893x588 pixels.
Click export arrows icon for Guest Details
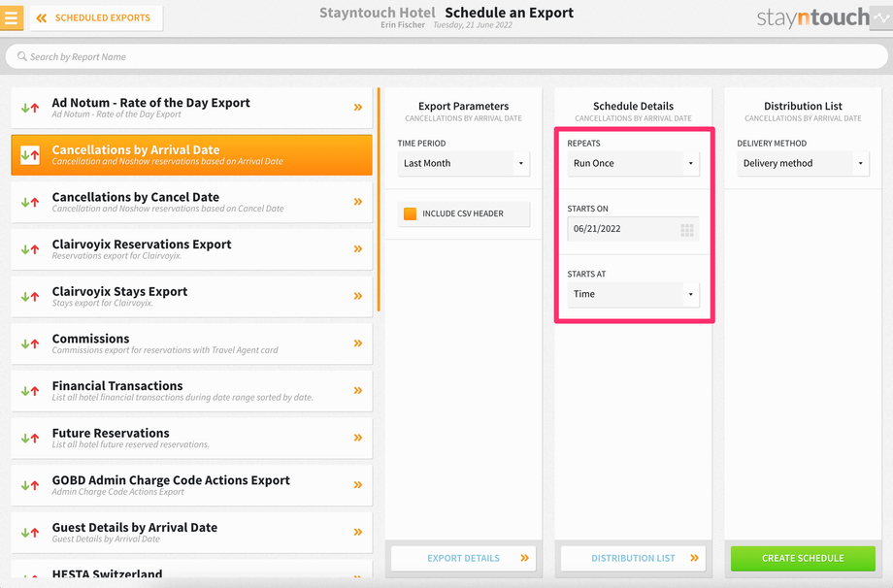(x=30, y=533)
